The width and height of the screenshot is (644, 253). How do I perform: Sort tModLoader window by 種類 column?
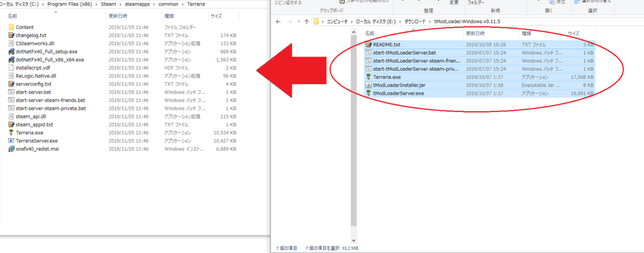[526, 33]
